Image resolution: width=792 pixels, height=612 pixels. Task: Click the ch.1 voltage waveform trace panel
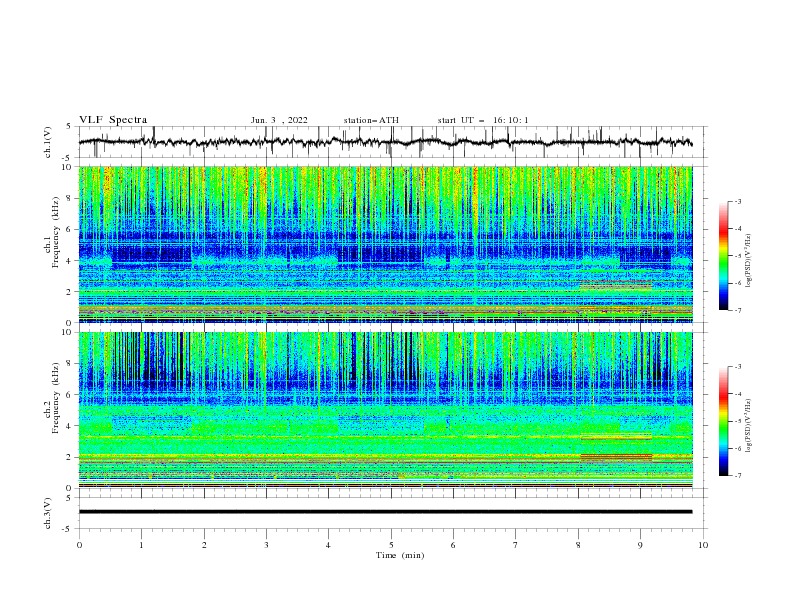(x=392, y=142)
